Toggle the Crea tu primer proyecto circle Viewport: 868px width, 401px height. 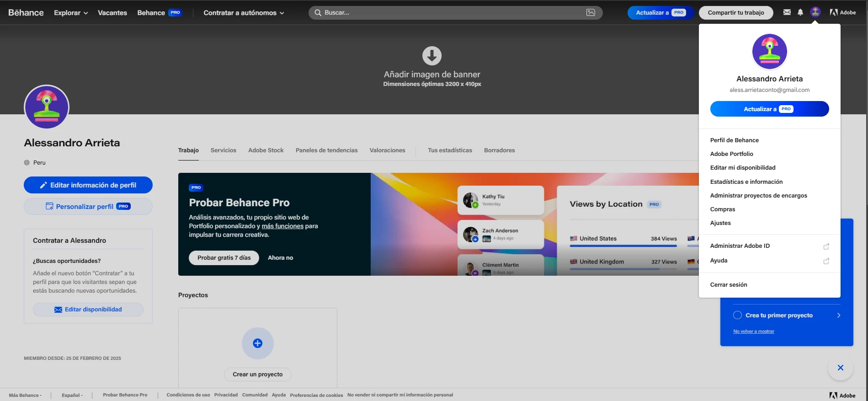point(737,315)
